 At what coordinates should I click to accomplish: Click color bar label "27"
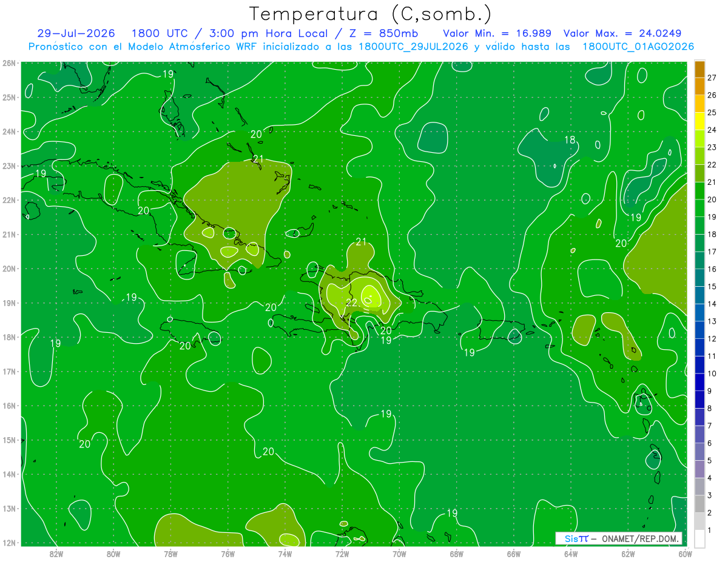[712, 78]
